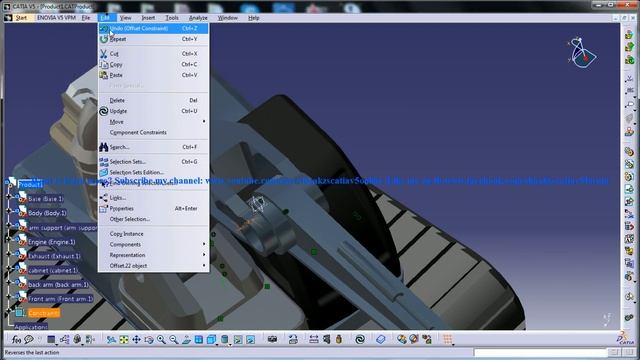The height and width of the screenshot is (360, 640).
Task: Click the Fly mode icon in view toolbar
Action: click(111, 339)
